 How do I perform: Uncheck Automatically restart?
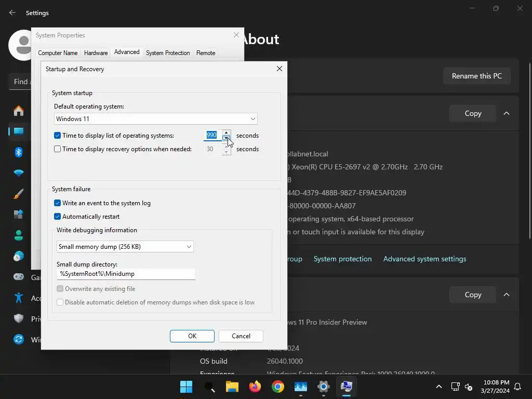click(57, 217)
